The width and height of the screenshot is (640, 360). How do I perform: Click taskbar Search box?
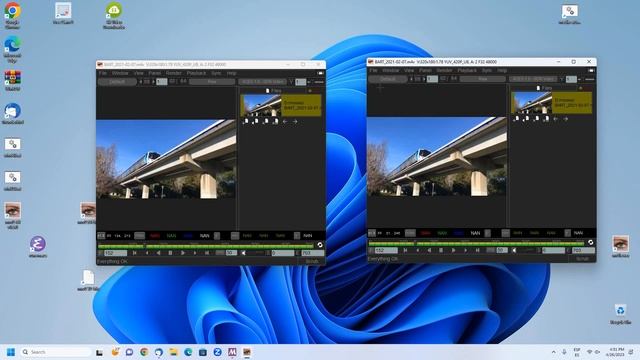(x=56, y=352)
